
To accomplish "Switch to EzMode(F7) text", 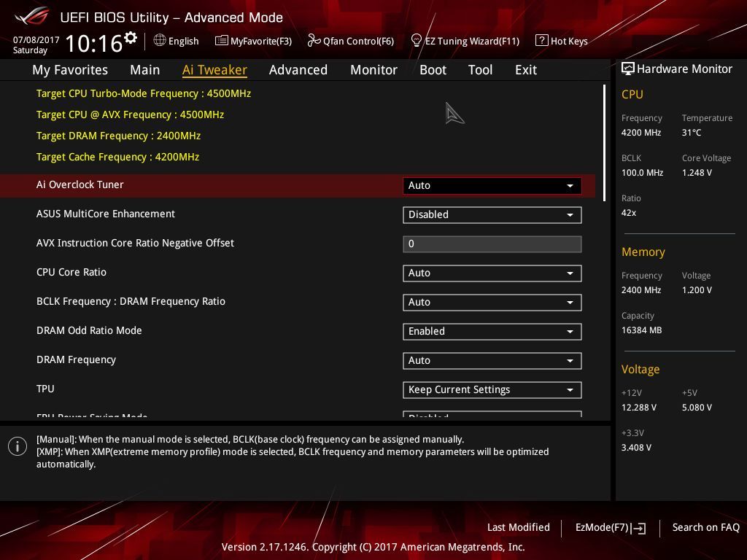I will click(602, 527).
